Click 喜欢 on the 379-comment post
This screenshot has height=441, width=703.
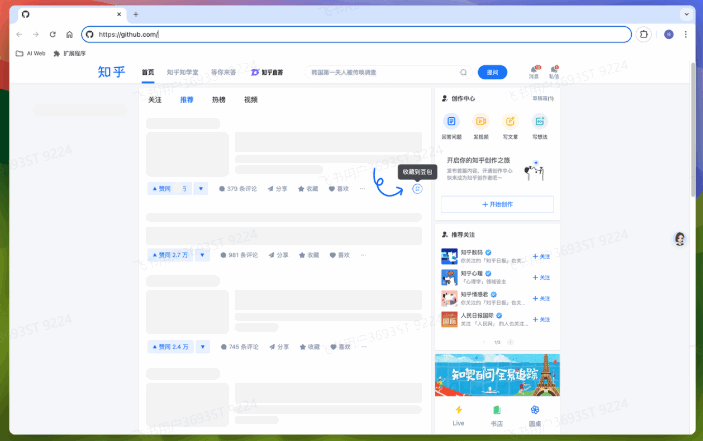(339, 189)
